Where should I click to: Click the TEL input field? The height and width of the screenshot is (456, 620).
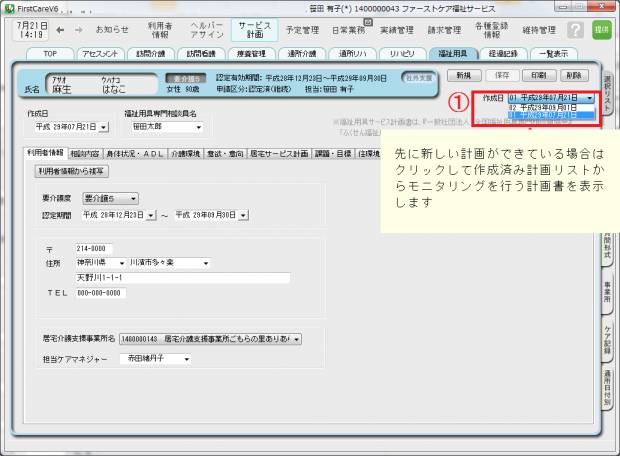(100, 293)
